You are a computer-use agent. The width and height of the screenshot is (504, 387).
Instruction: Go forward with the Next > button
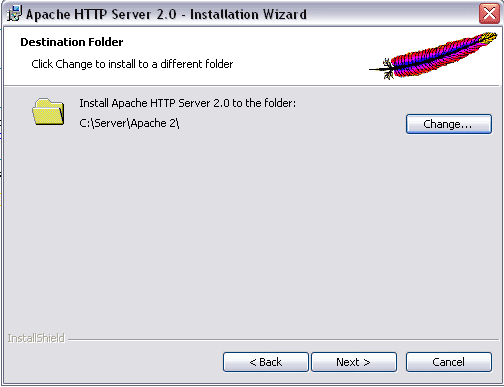coord(354,362)
